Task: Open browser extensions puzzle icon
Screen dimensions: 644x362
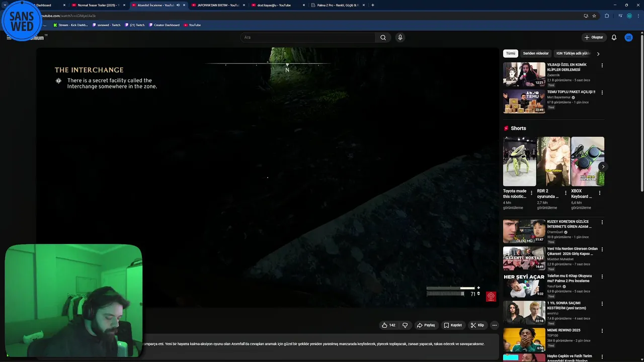Action: [x=607, y=16]
